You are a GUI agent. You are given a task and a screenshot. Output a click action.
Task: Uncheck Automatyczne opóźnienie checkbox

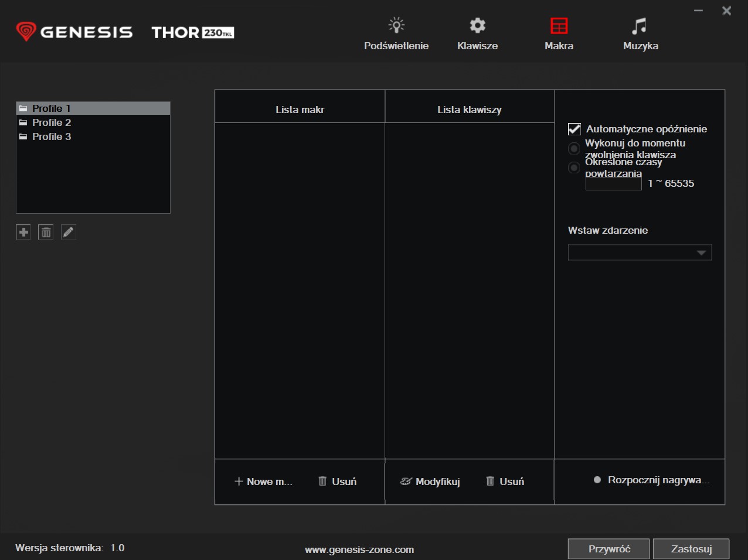point(574,129)
